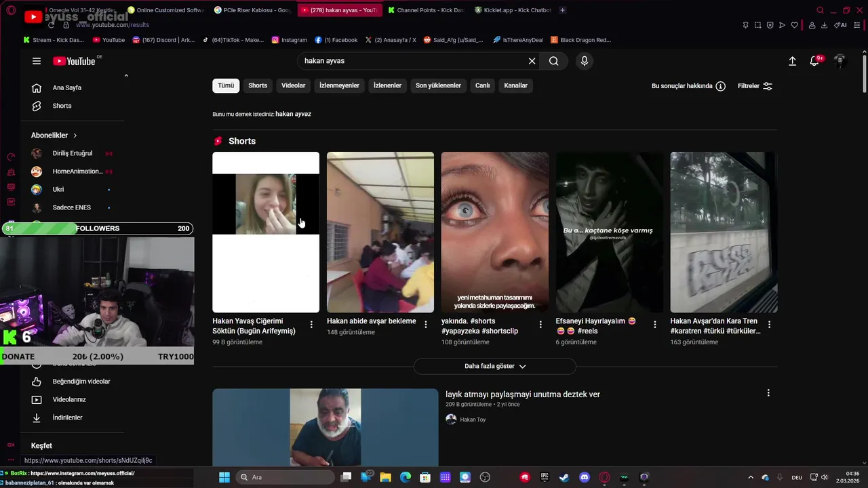Switch to PCIe Riser Kablosu Google tab
This screenshot has height=488, width=868.
(x=252, y=10)
